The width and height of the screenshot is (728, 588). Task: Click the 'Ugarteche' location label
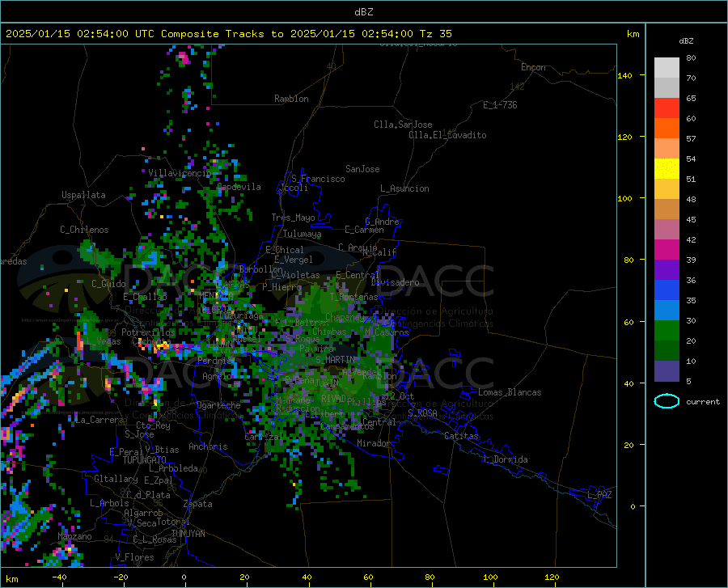[x=218, y=405]
